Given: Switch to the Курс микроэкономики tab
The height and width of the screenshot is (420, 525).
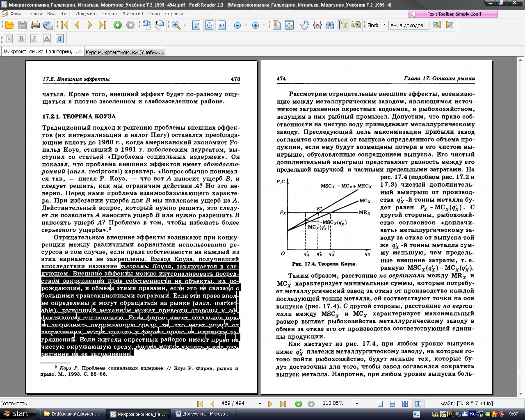Looking at the screenshot, I should pos(125,52).
